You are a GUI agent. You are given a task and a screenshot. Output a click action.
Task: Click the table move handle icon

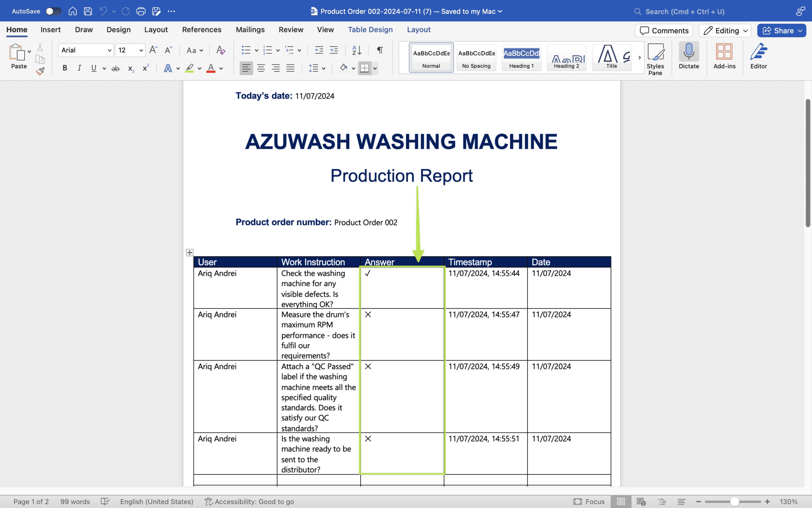(189, 253)
